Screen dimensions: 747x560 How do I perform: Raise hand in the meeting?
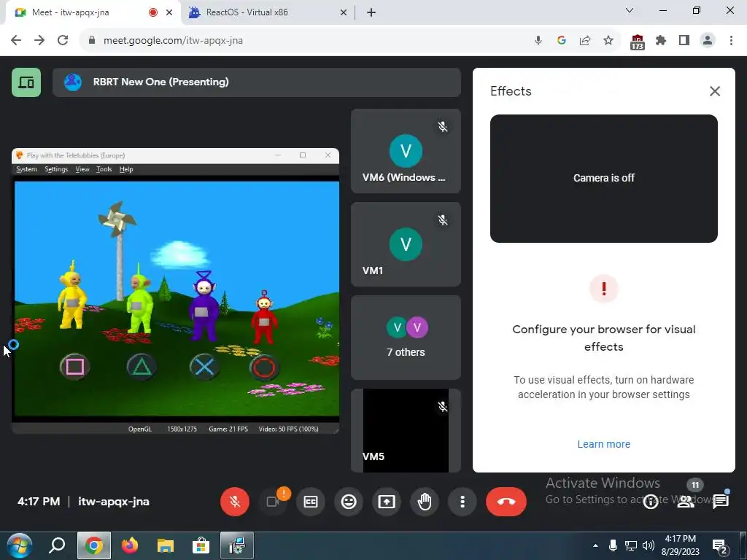tap(425, 502)
